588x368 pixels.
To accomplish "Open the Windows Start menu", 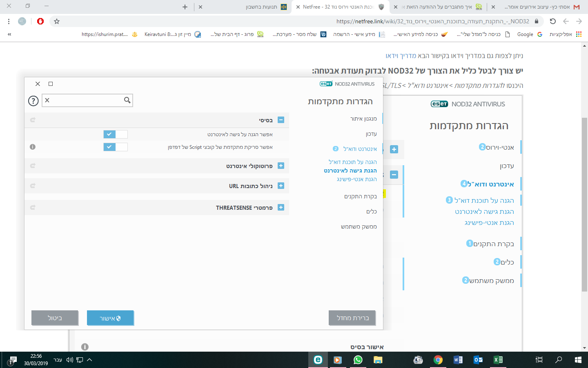I will (x=578, y=360).
